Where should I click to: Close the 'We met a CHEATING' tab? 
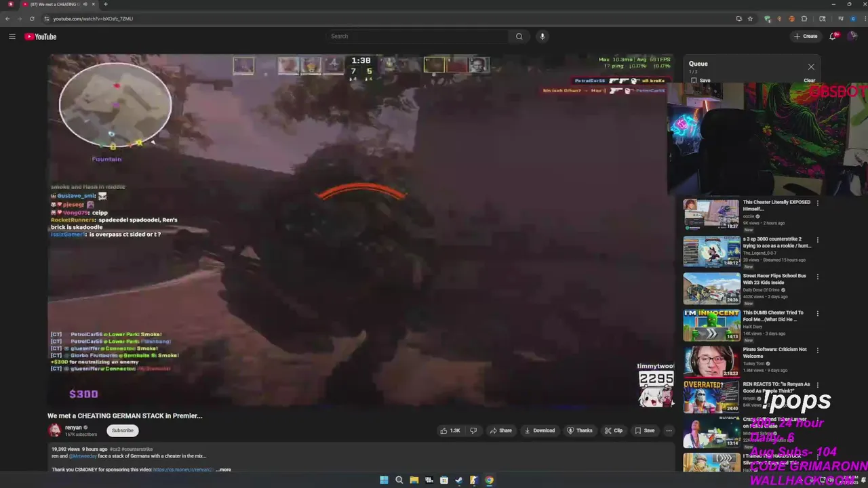[94, 5]
